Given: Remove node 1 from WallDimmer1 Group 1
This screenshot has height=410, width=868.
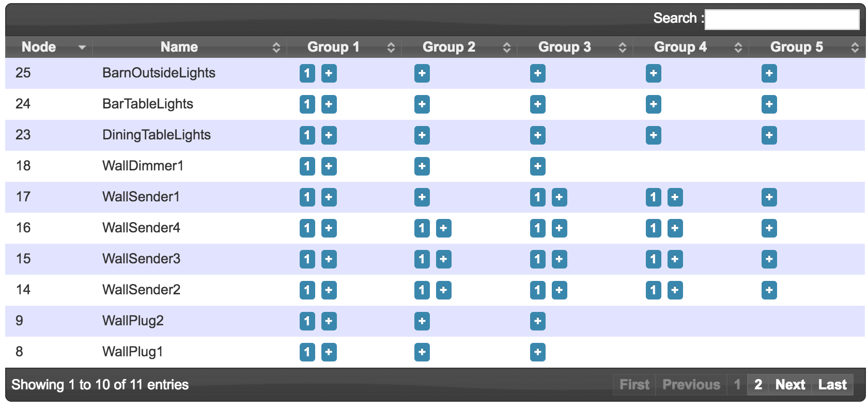Looking at the screenshot, I should tap(307, 166).
